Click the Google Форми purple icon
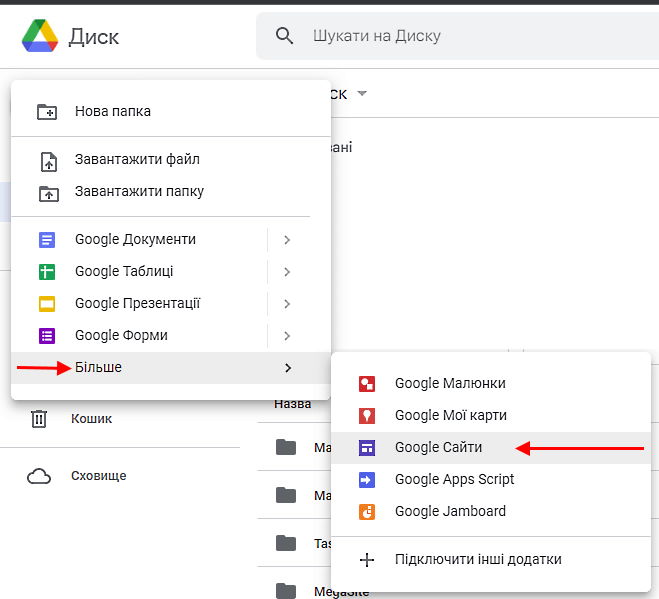659x599 pixels. 47,335
